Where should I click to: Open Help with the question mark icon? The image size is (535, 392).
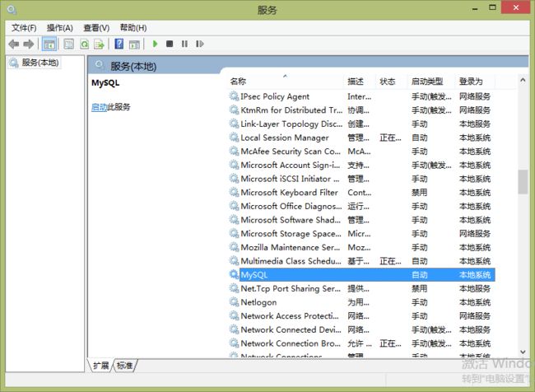pos(119,44)
